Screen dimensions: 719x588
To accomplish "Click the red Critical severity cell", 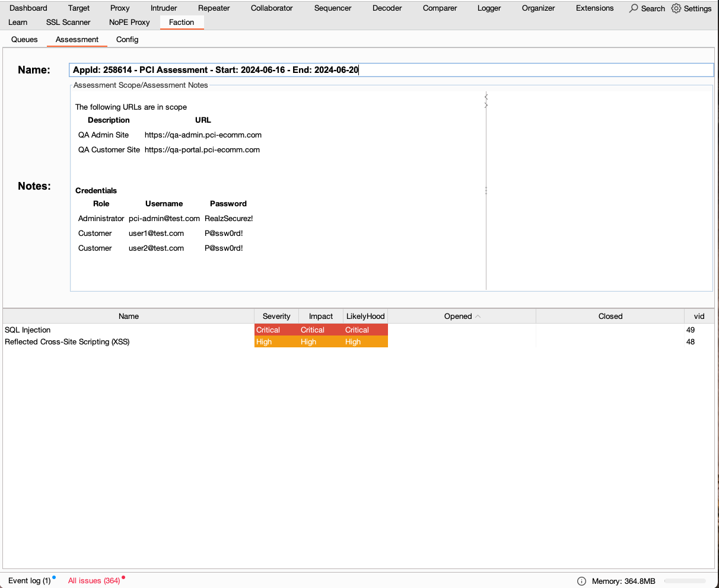I will [x=276, y=330].
